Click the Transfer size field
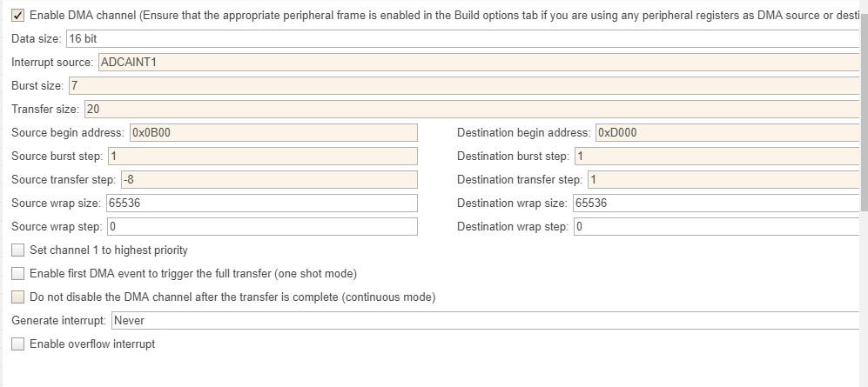This screenshot has height=387, width=868. [x=470, y=110]
